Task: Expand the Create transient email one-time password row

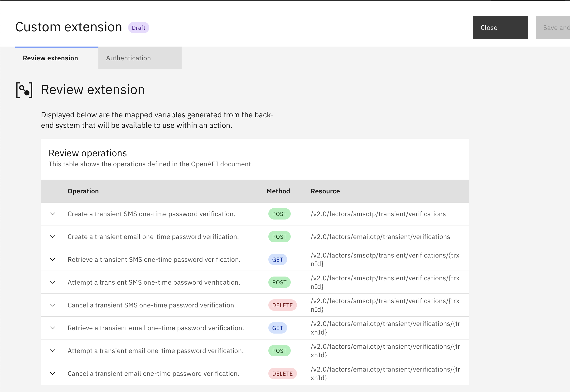Action: [x=52, y=237]
